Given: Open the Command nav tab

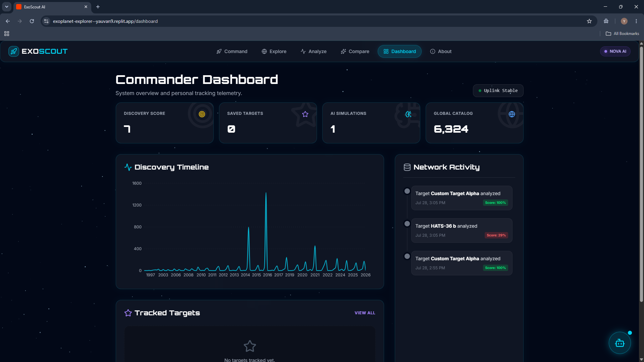Looking at the screenshot, I should click(232, 51).
